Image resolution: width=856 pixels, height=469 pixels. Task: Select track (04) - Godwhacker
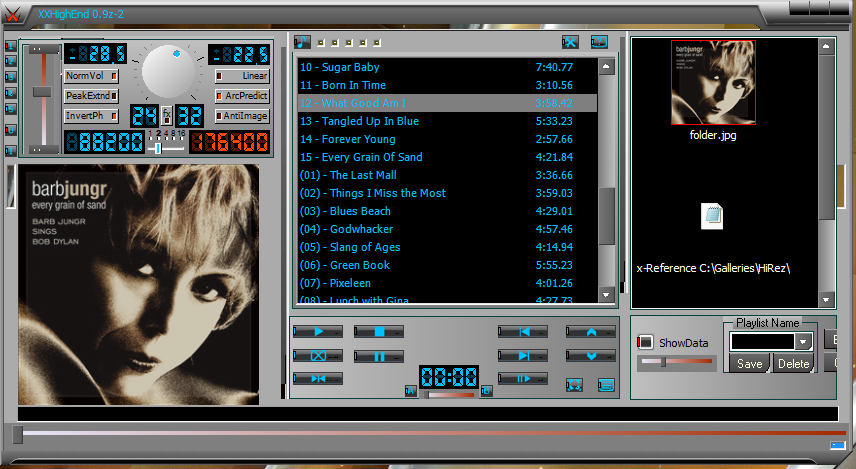[447, 229]
